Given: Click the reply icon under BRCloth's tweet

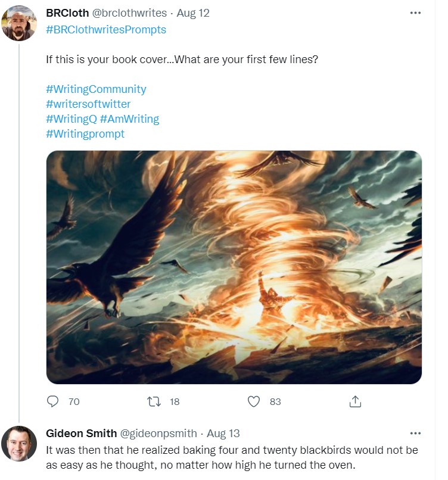Looking at the screenshot, I should (x=53, y=401).
